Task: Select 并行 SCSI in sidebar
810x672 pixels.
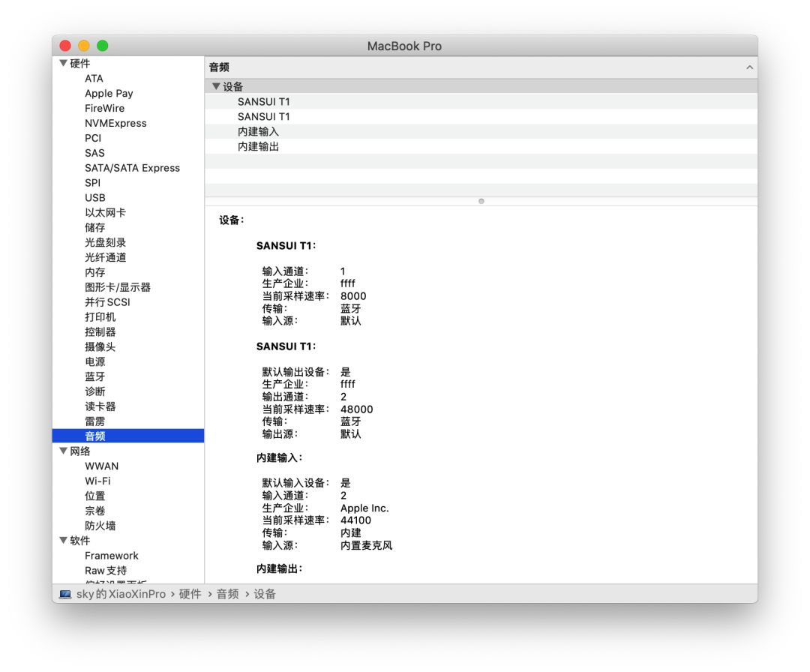Action: coord(107,302)
